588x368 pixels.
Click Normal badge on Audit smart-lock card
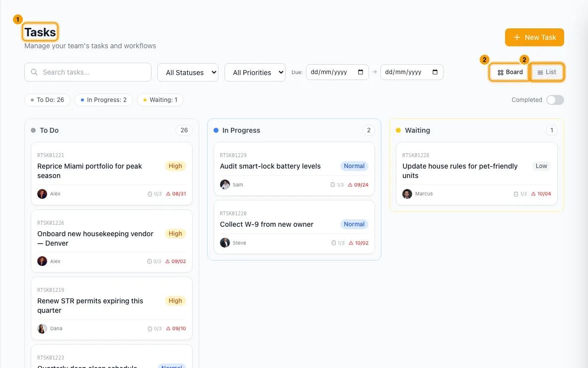[354, 166]
